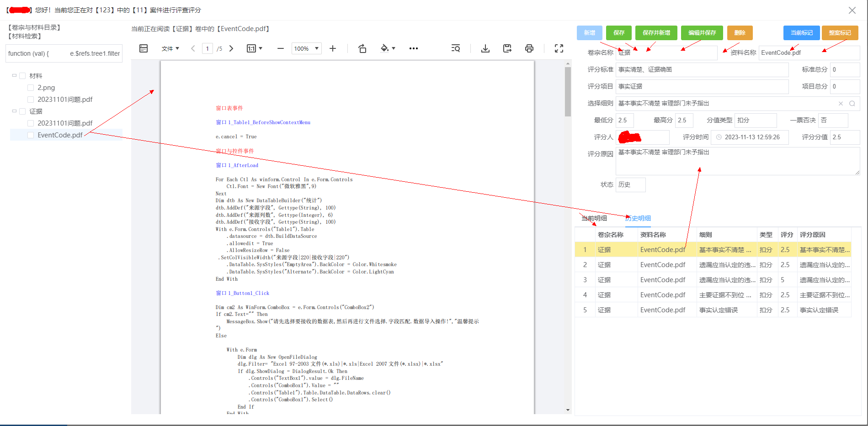868x426 pixels.
Task: Check the 材料 folder checkbox
Action: [x=22, y=76]
